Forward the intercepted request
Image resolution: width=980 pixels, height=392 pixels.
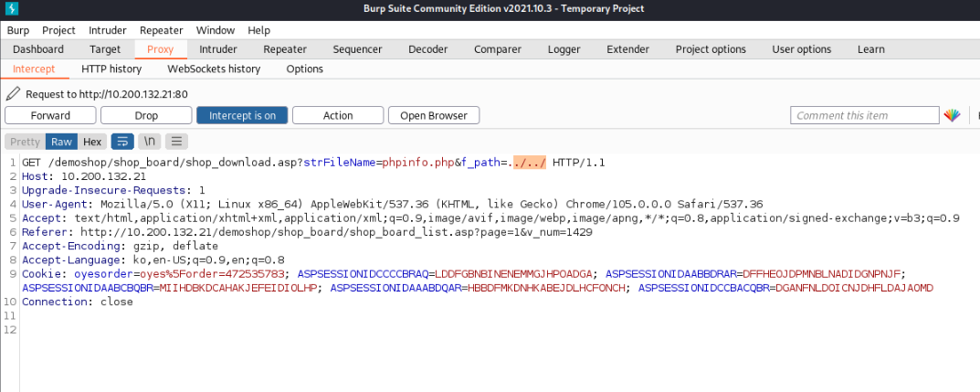click(x=50, y=116)
